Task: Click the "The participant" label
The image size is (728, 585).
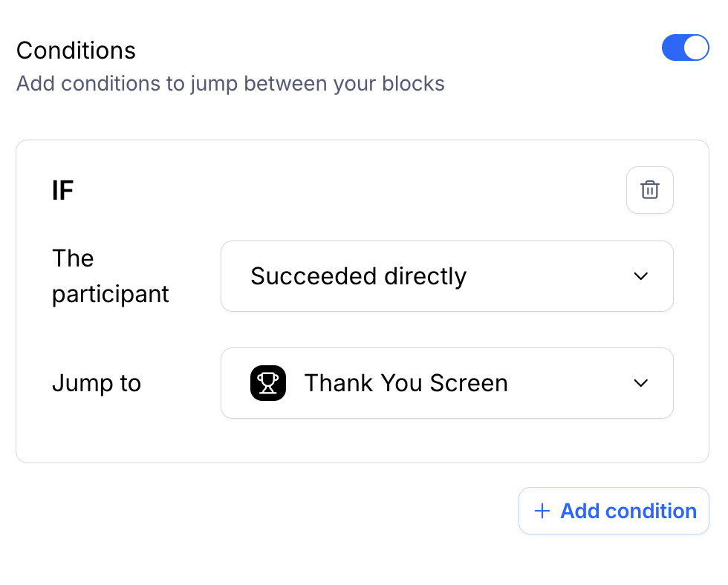Action: (110, 276)
